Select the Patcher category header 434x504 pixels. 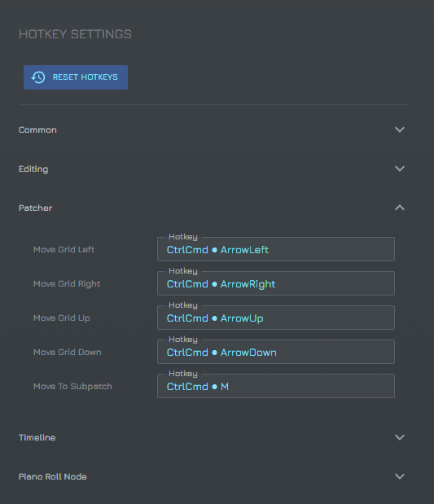(x=214, y=208)
